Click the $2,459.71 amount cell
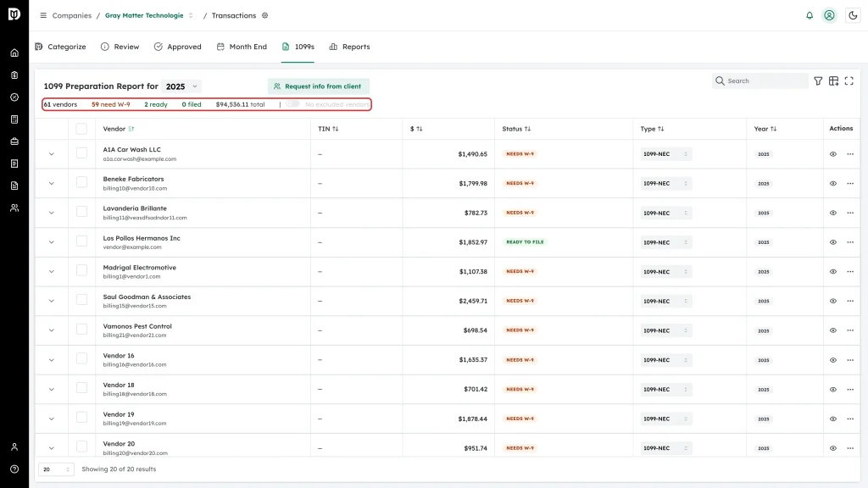This screenshot has height=488, width=868. pos(473,301)
